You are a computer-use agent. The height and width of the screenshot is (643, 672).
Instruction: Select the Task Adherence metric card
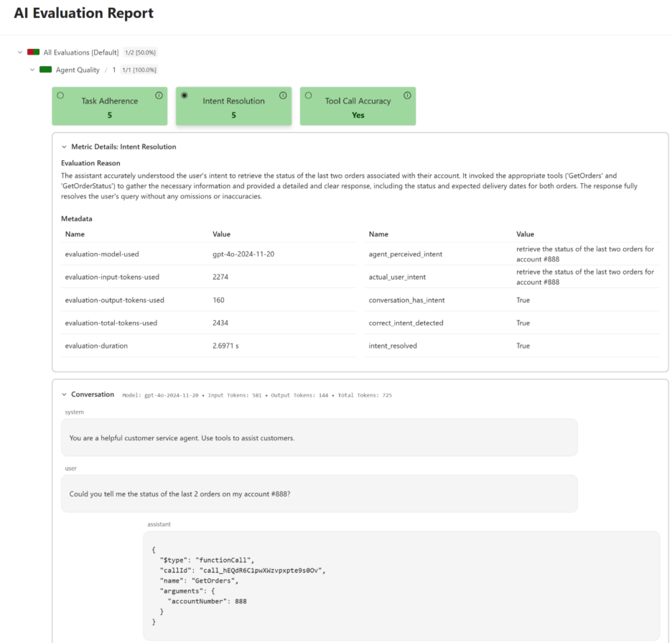(x=109, y=106)
